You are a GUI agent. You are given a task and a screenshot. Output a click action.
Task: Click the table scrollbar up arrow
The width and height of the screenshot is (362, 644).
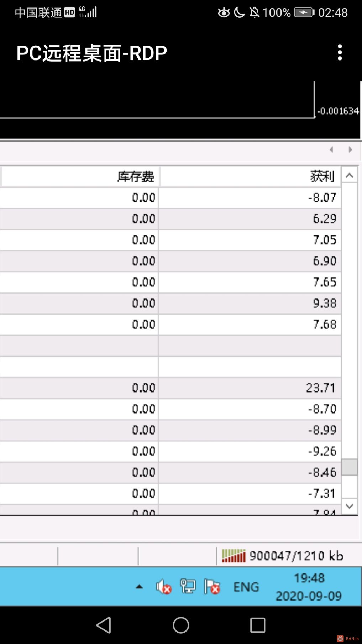coord(350,175)
